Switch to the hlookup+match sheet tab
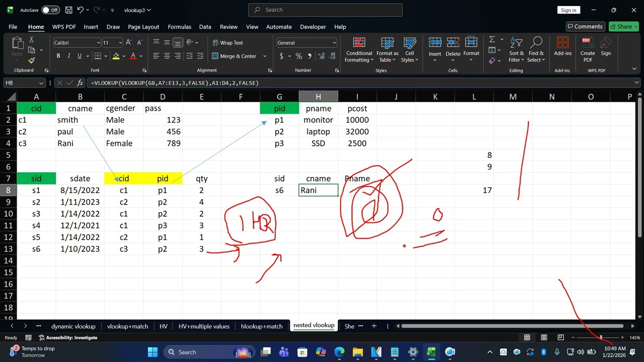644x362 pixels. [x=262, y=326]
